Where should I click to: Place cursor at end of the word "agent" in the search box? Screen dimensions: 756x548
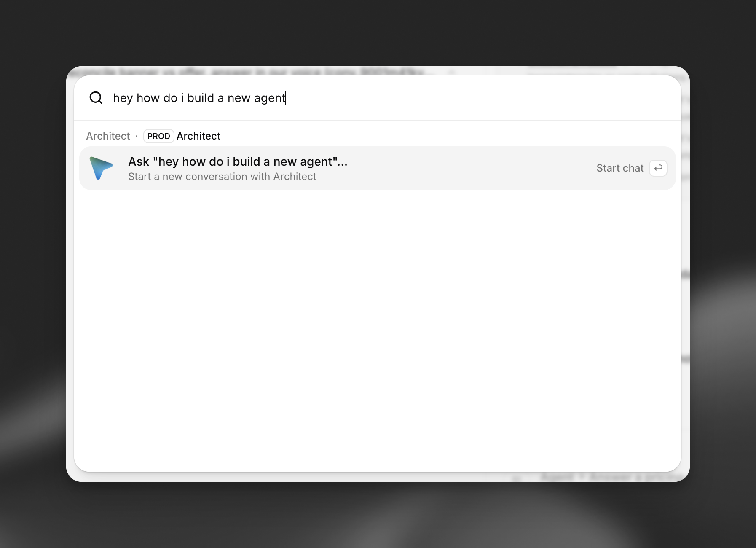tap(286, 98)
